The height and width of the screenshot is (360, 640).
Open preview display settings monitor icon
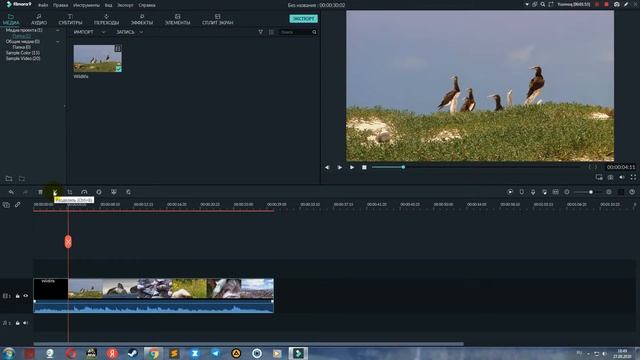(x=599, y=177)
